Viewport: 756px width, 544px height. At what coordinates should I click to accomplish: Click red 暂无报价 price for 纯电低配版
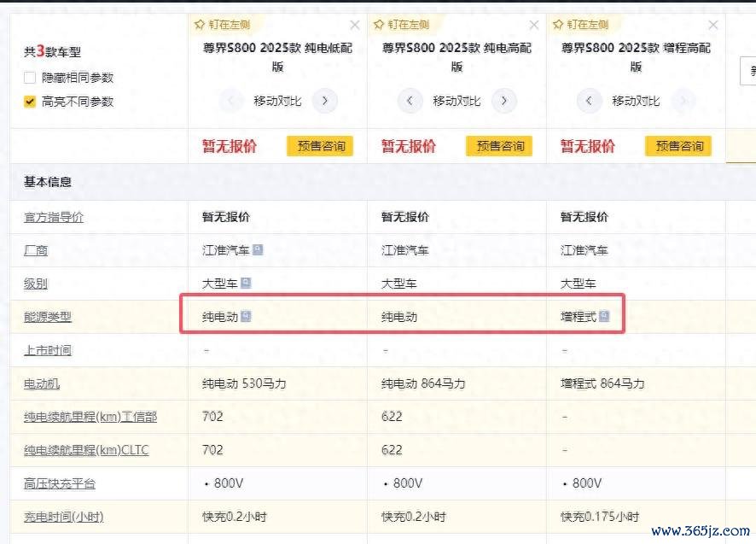tap(230, 146)
